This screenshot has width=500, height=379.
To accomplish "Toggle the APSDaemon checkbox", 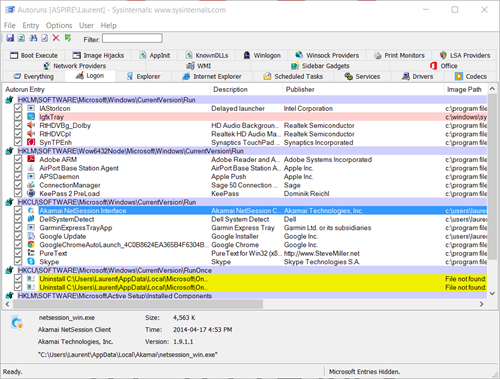I will [x=18, y=176].
